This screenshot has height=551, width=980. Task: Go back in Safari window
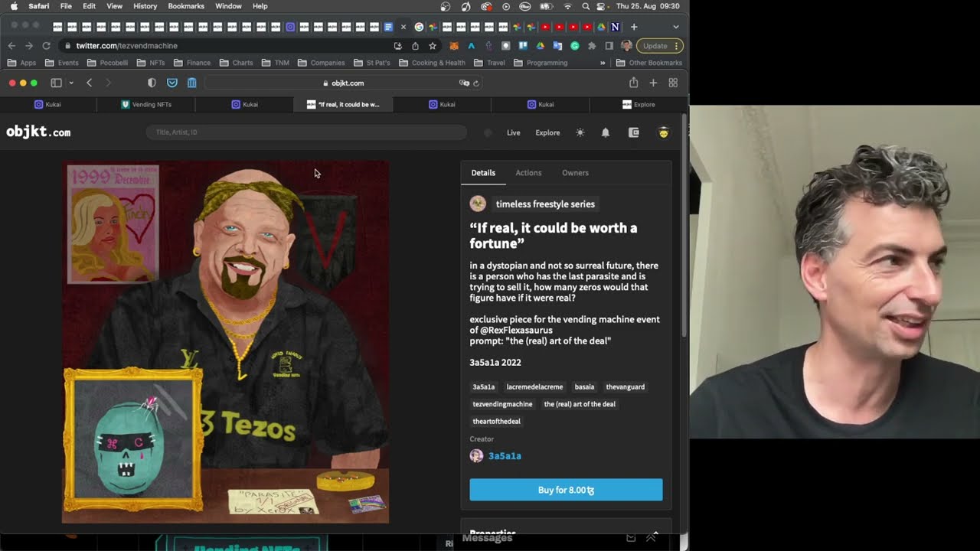coord(89,83)
